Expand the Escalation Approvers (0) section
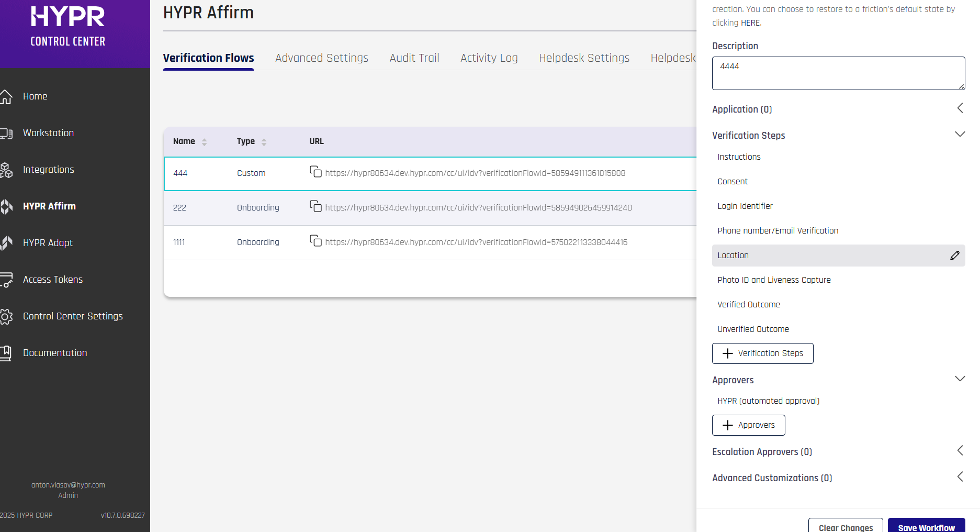Image resolution: width=980 pixels, height=532 pixels. 960,451
